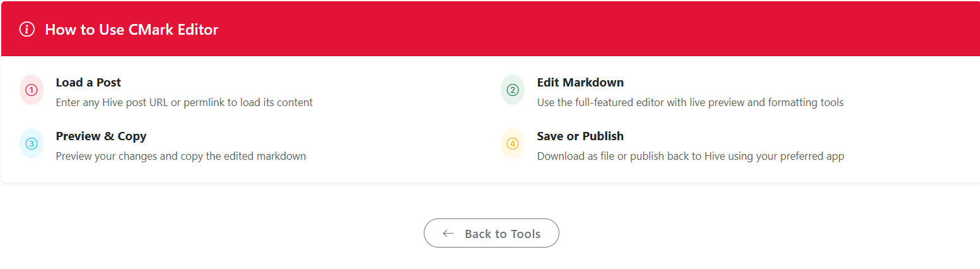Click the green step 2 number icon
The image size is (980, 269).
[513, 90]
